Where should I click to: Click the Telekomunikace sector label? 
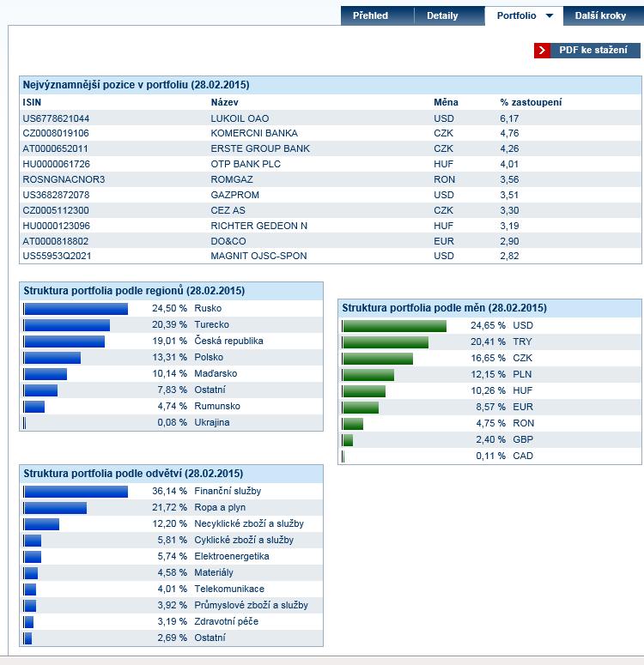click(229, 589)
